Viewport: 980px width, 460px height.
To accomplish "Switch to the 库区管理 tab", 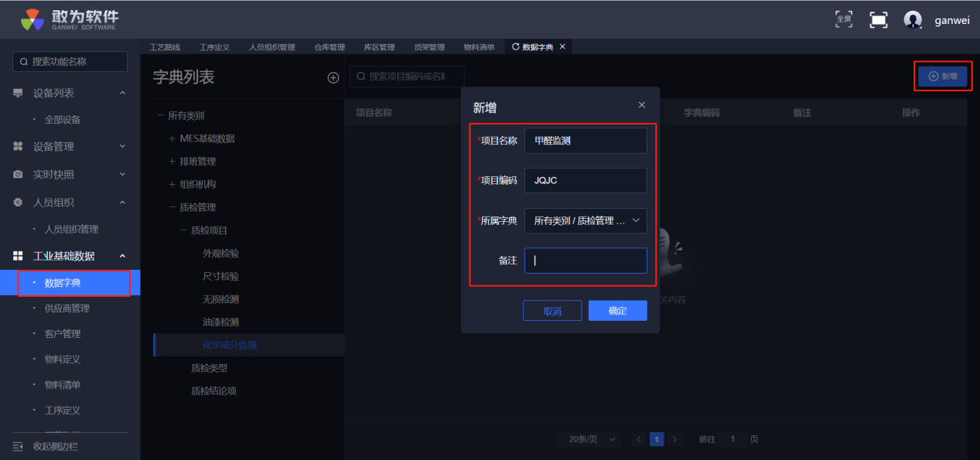I will pos(379,47).
